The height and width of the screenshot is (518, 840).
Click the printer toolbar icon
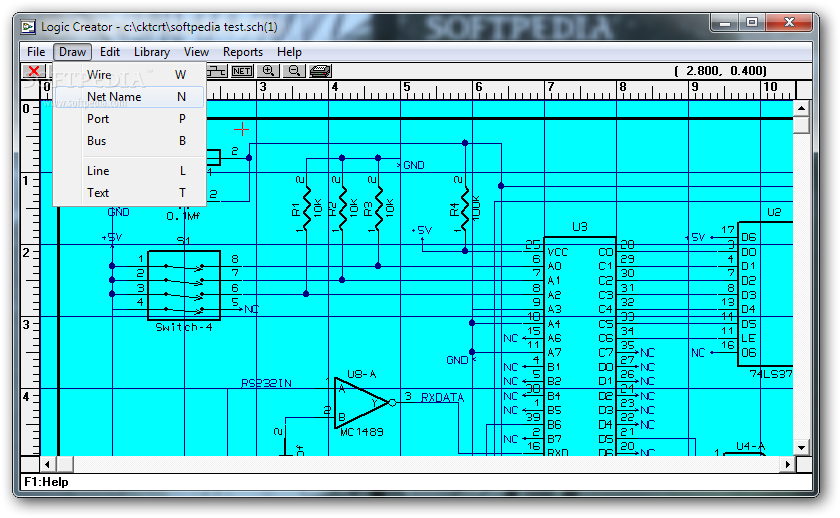click(320, 71)
